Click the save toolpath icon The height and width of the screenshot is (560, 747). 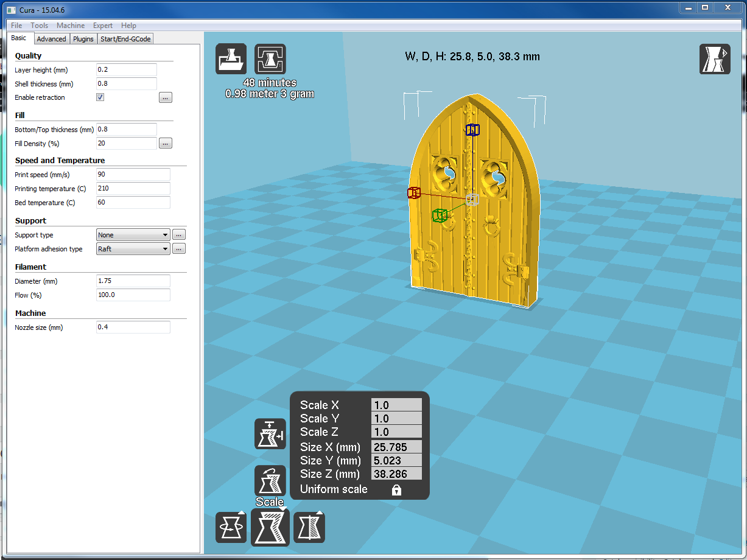click(x=270, y=59)
